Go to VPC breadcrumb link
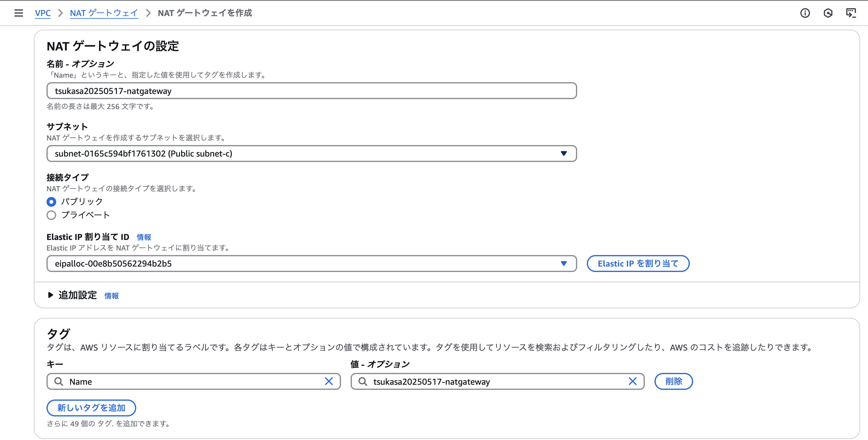This screenshot has width=868, height=440. tap(43, 13)
